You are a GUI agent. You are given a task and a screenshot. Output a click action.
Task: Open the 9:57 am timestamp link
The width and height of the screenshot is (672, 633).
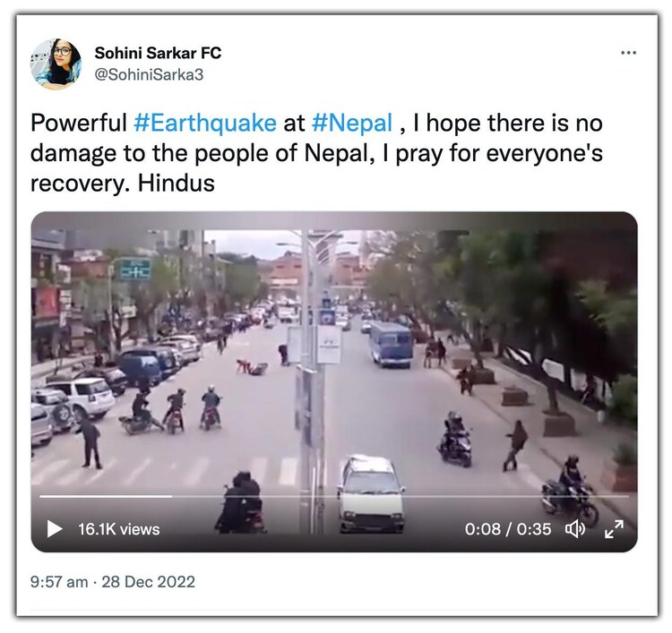point(59,582)
